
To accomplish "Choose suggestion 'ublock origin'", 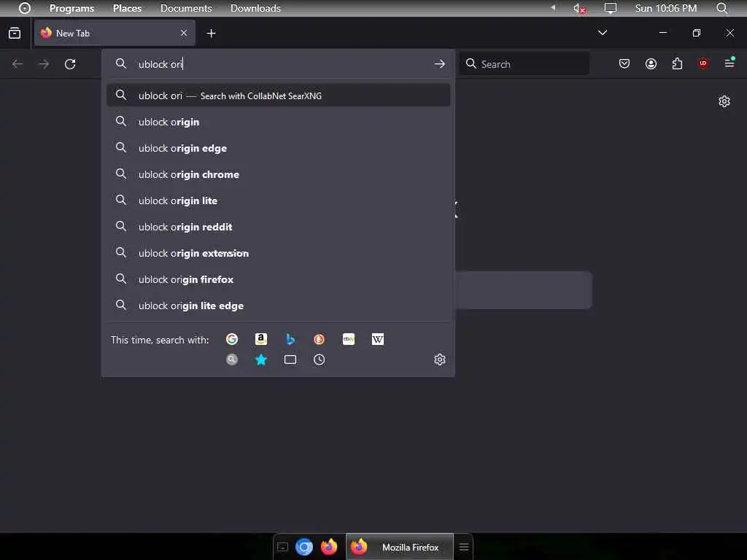I will (x=278, y=122).
